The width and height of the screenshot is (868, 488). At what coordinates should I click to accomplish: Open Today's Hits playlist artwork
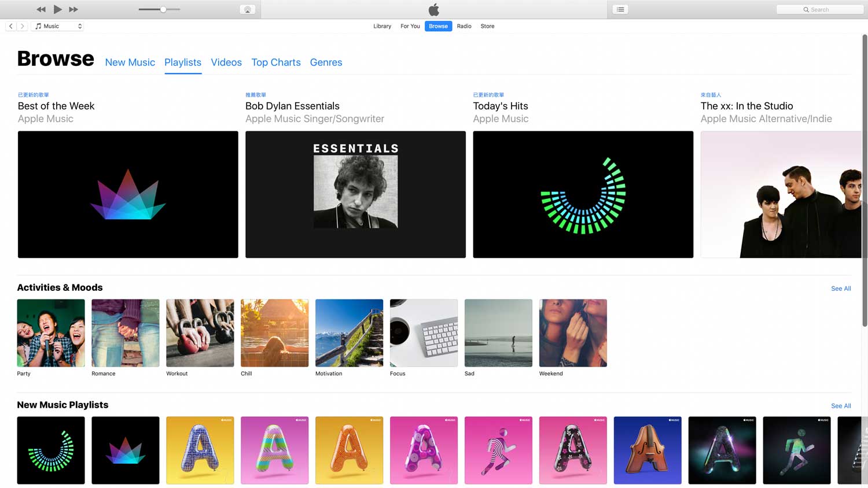[583, 194]
